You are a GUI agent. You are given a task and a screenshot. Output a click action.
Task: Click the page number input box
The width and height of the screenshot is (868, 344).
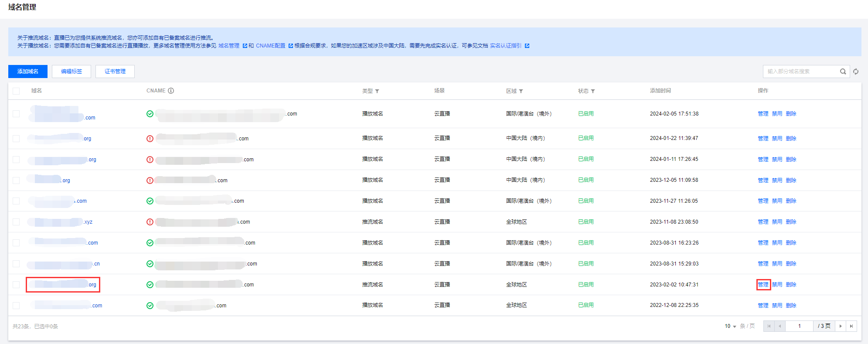[799, 326]
